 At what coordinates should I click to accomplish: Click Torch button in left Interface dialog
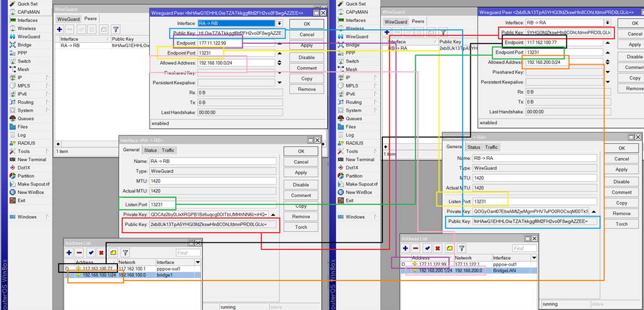click(301, 227)
